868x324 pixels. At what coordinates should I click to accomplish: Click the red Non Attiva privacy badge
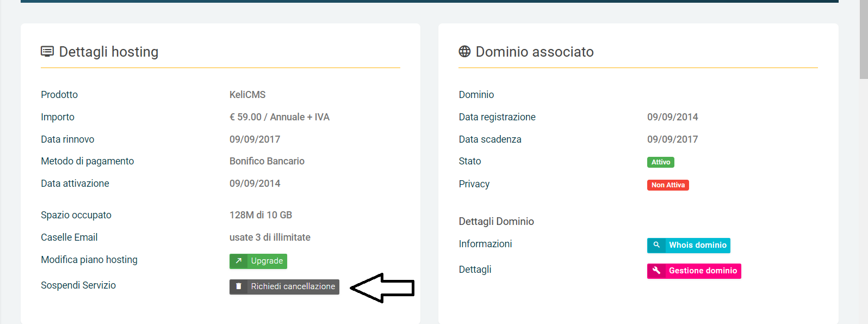tap(668, 185)
